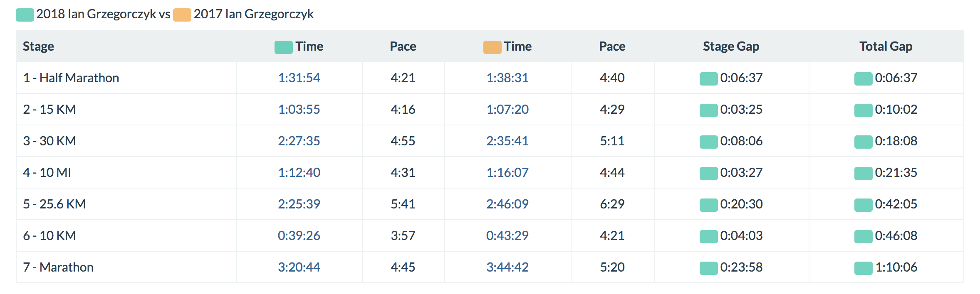Click the orange swatch in the Time header

(x=492, y=47)
